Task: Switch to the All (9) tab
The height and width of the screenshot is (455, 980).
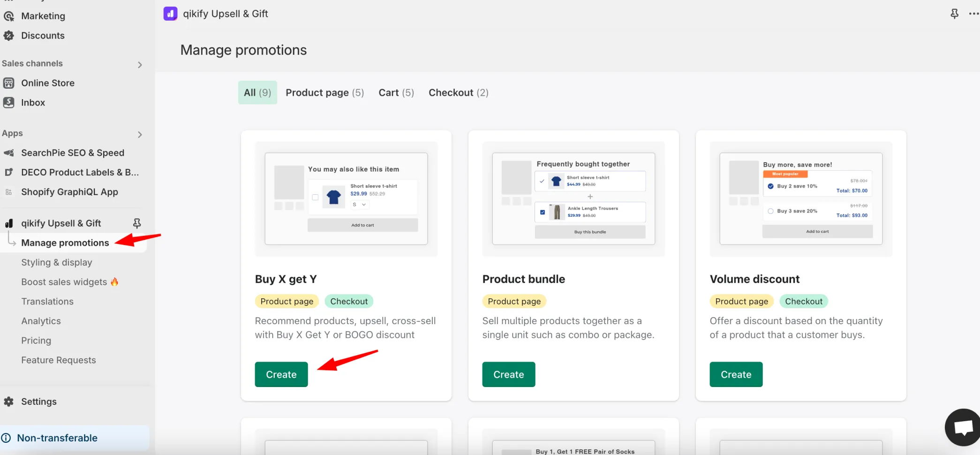Action: pos(257,92)
